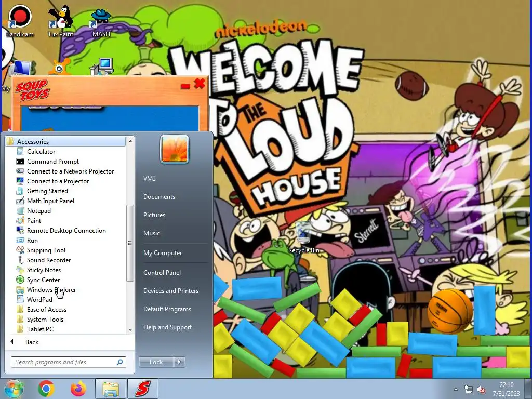Click the Calculator icon in Accessories
Viewport: 532px width, 399px height.
coord(20,151)
